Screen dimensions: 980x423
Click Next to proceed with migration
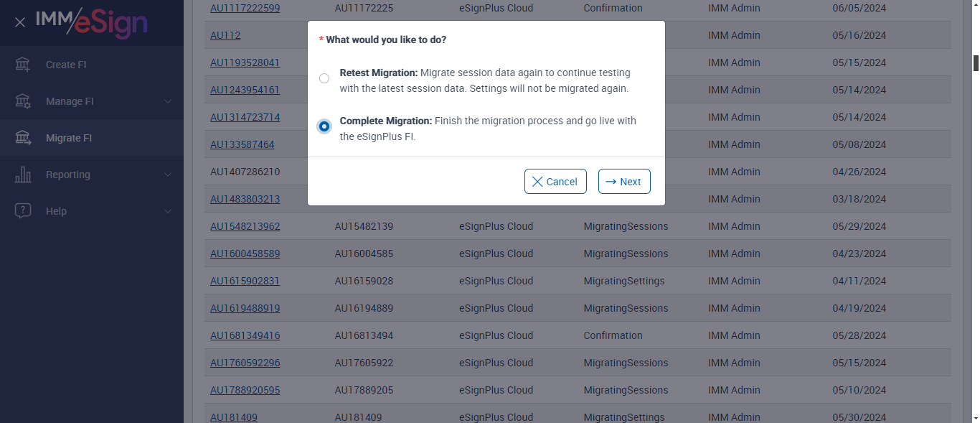coord(624,182)
